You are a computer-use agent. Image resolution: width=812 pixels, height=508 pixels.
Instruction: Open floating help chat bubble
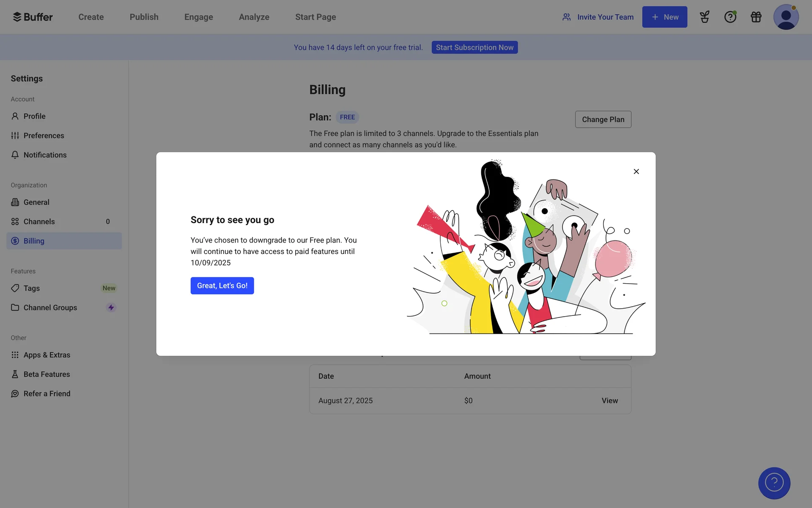coord(774,483)
